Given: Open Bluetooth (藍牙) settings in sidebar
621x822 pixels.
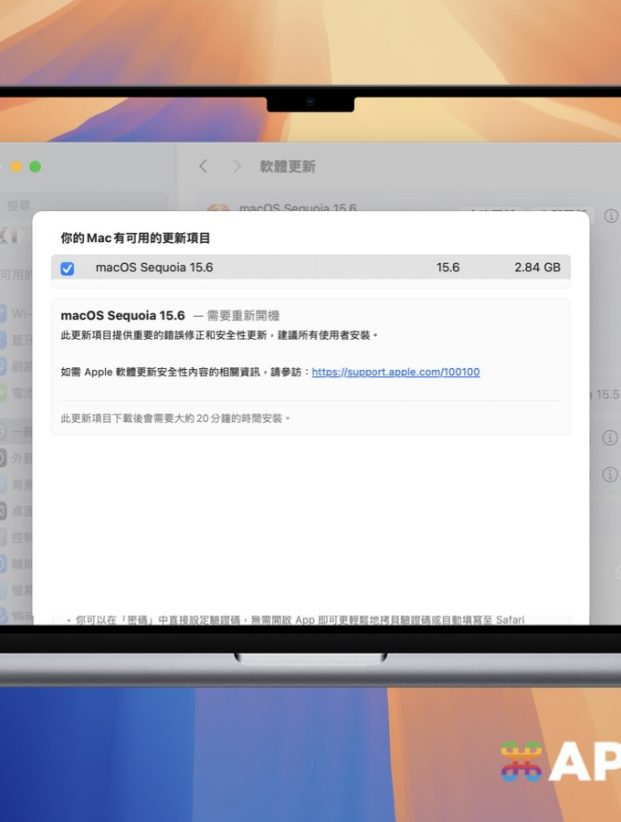Looking at the screenshot, I should (x=14, y=340).
